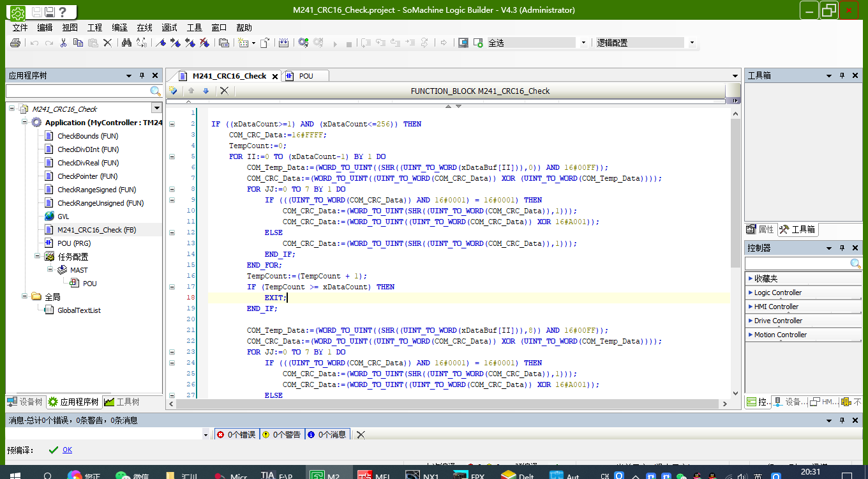Click the cut (scissors) toolbar icon
This screenshot has height=479, width=868.
[63, 43]
